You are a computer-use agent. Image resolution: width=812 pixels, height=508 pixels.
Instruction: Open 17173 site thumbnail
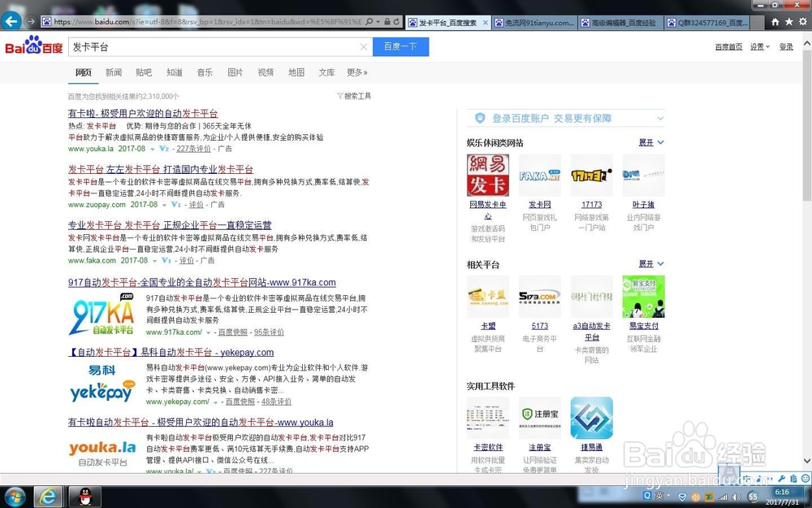click(x=591, y=176)
